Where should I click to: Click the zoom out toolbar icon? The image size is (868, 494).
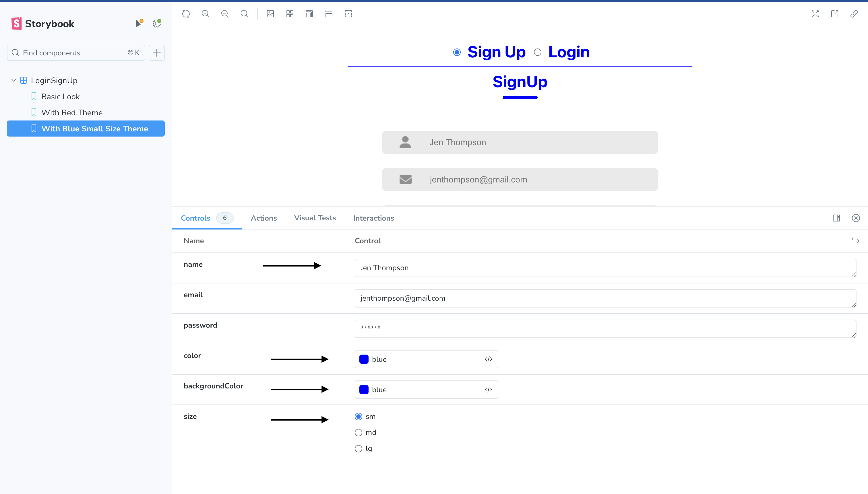coord(225,14)
